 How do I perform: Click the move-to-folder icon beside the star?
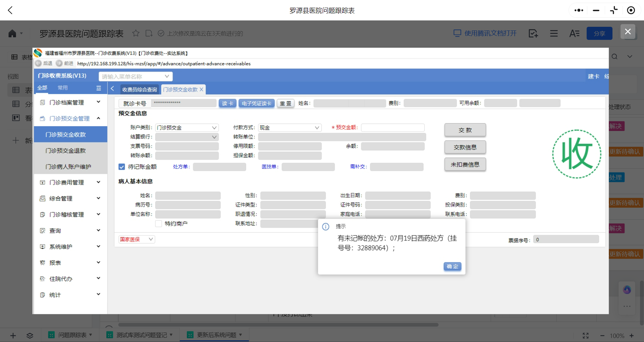[149, 33]
